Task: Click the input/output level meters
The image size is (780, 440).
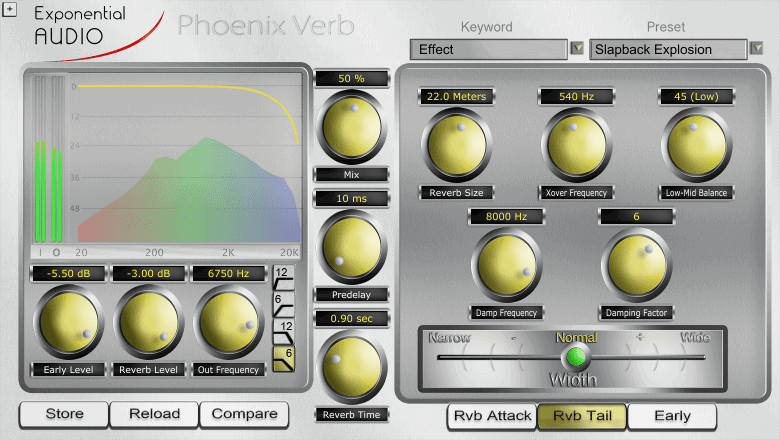Action: click(49, 159)
